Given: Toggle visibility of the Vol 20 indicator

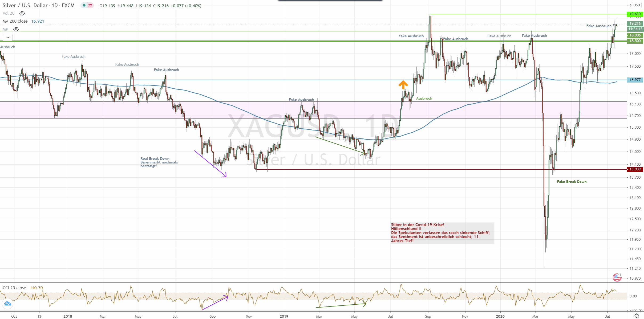Looking at the screenshot, I should pyautogui.click(x=22, y=13).
